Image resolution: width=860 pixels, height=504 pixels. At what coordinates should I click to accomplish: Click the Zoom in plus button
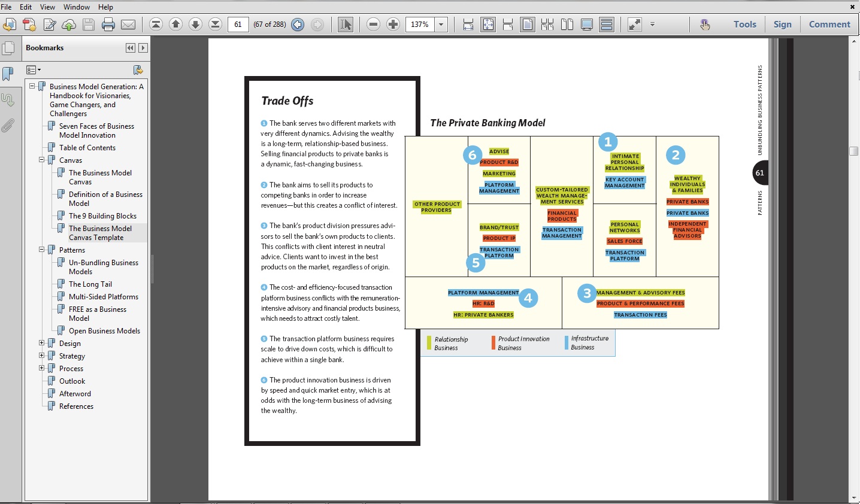click(393, 25)
